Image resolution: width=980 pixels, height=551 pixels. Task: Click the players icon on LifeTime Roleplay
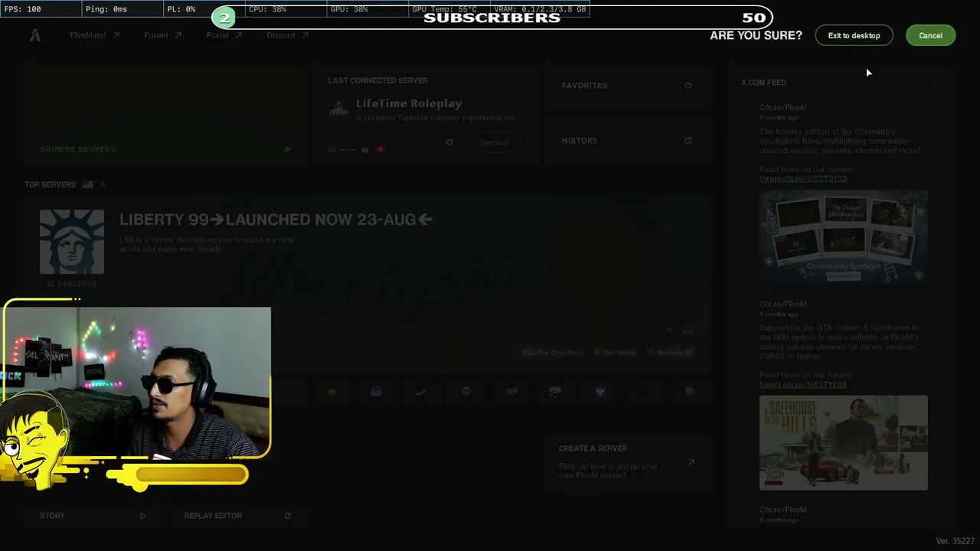[332, 149]
